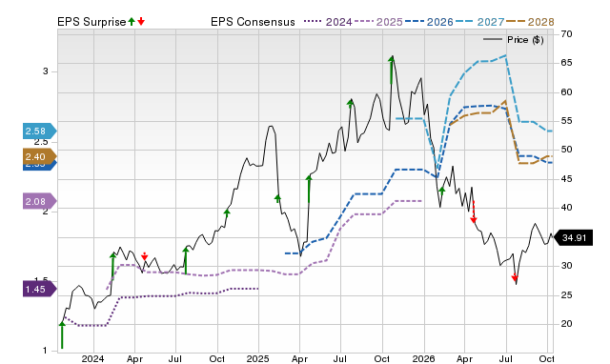Toggle the 2025 consensus legend entry

[378, 22]
